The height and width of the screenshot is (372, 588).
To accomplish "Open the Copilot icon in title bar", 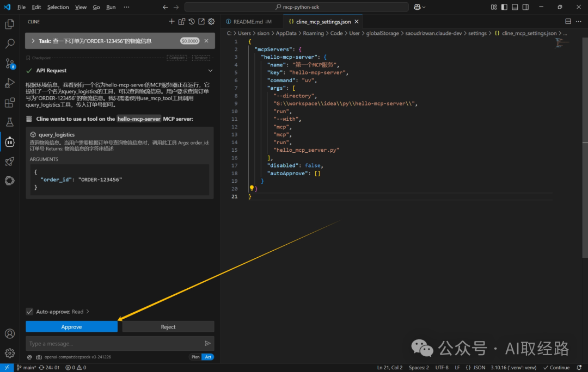I will 417,7.
